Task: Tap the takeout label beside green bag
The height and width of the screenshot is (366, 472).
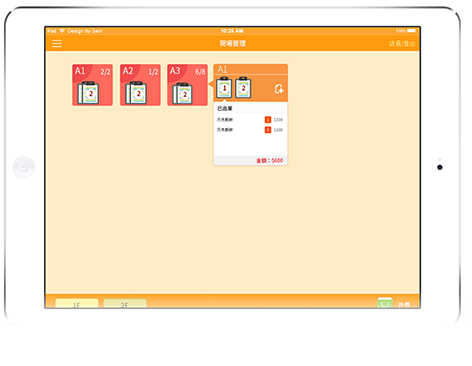Action: [x=404, y=305]
